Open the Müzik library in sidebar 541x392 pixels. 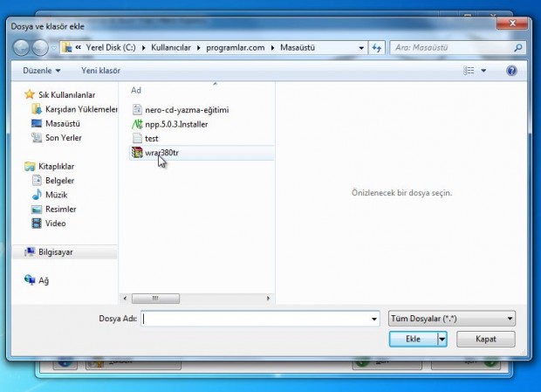(55, 195)
